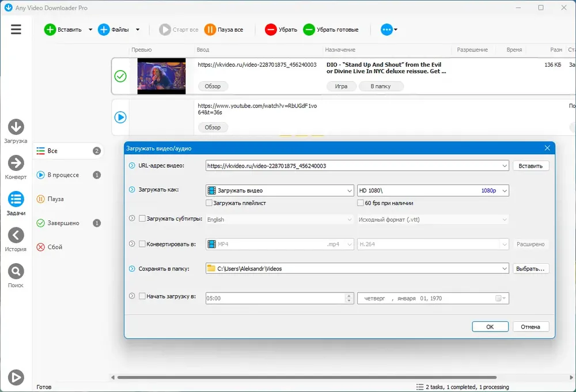Screen dimensions: 576x392
Task: Click the circle icon beside Загружать как
Action: (x=132, y=190)
